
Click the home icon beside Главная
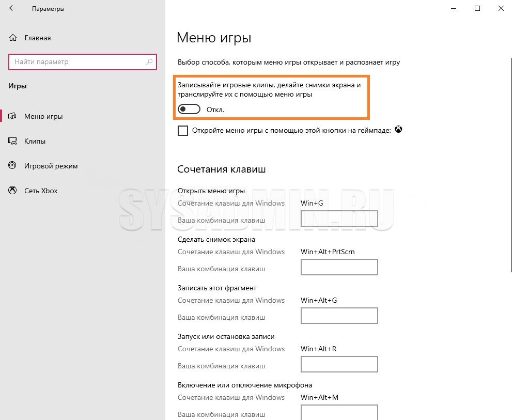click(x=13, y=38)
